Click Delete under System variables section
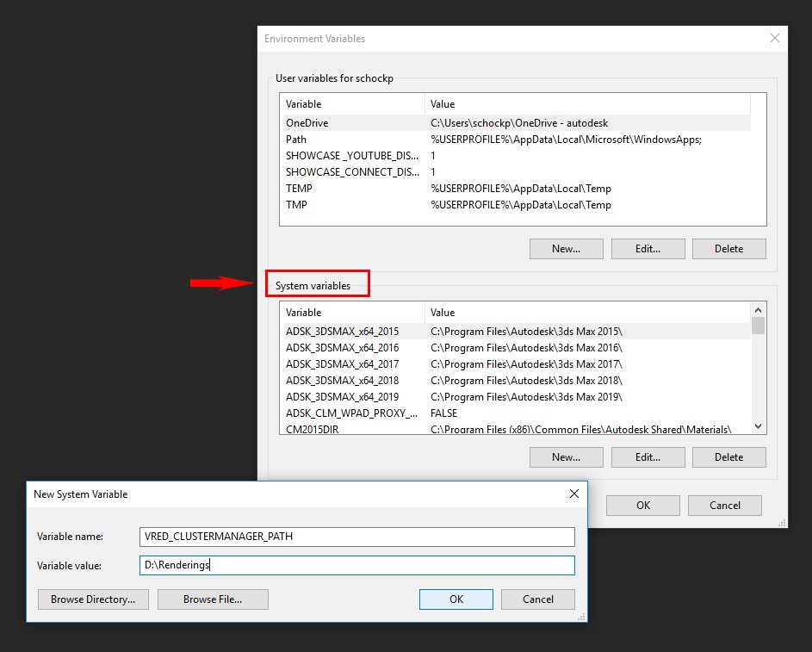812x652 pixels. tap(728, 456)
